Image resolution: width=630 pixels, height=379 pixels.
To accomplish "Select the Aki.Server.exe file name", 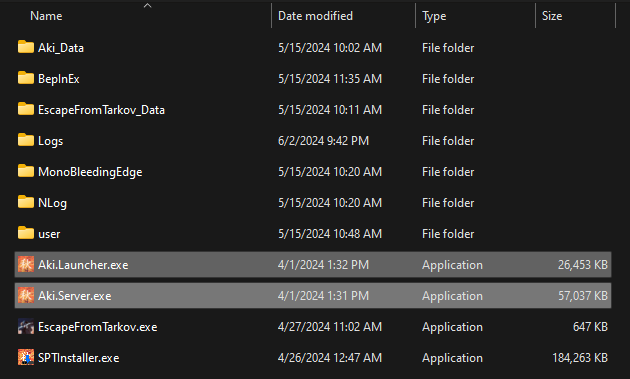I will [75, 296].
